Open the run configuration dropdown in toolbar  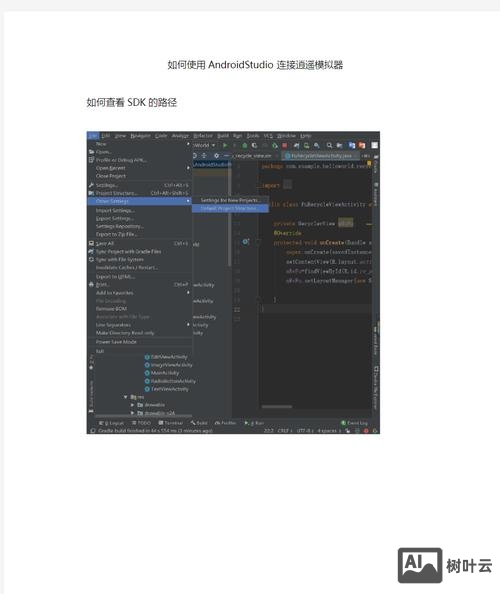click(205, 145)
